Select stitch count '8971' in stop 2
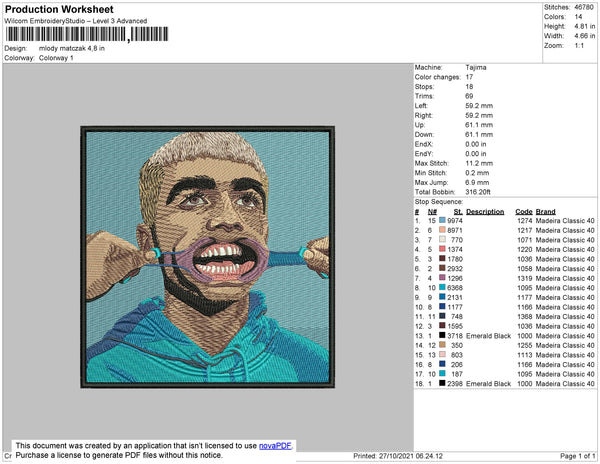The image size is (600, 464). pos(455,230)
